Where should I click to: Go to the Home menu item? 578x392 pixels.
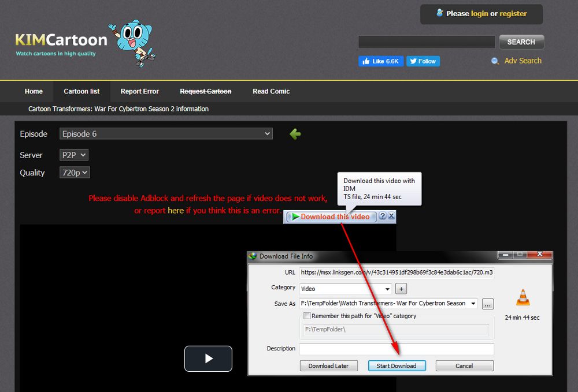[34, 91]
